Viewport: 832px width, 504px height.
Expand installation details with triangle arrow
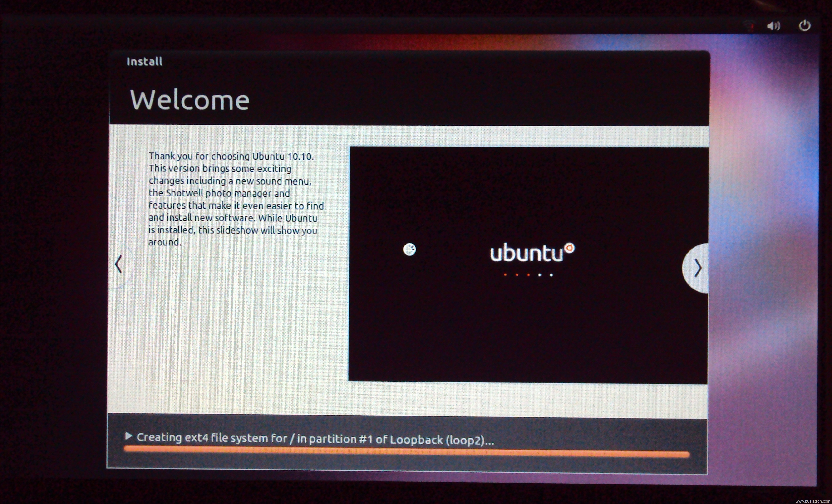click(x=128, y=436)
